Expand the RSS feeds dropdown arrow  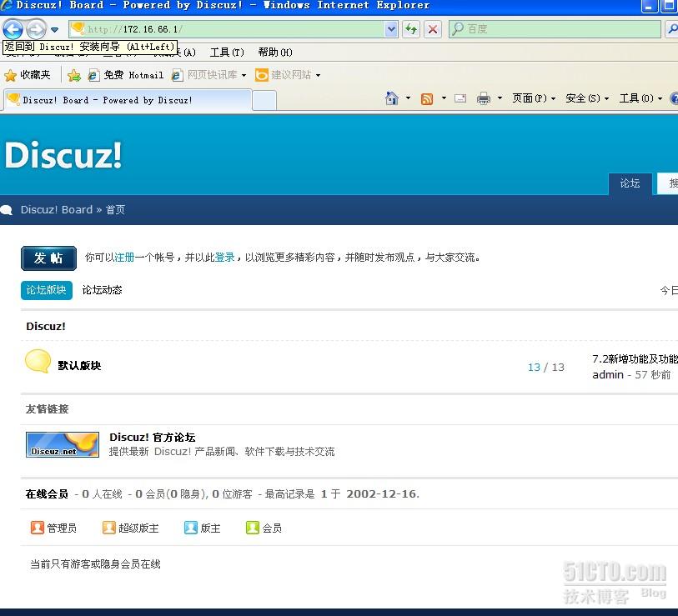(444, 98)
